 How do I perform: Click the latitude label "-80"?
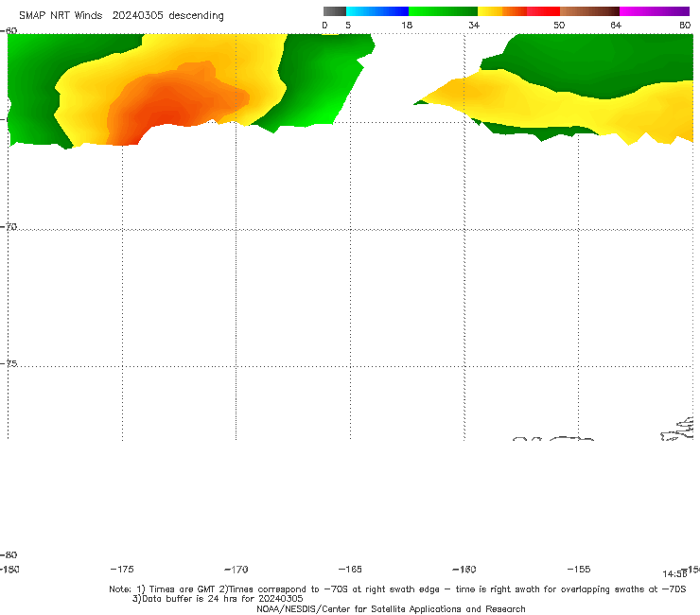(x=9, y=554)
